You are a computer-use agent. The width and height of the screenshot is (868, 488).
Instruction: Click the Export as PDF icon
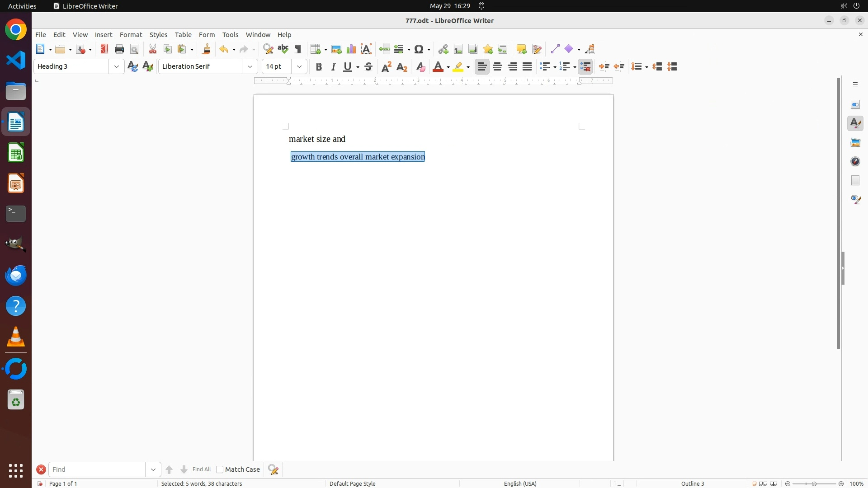pos(104,49)
